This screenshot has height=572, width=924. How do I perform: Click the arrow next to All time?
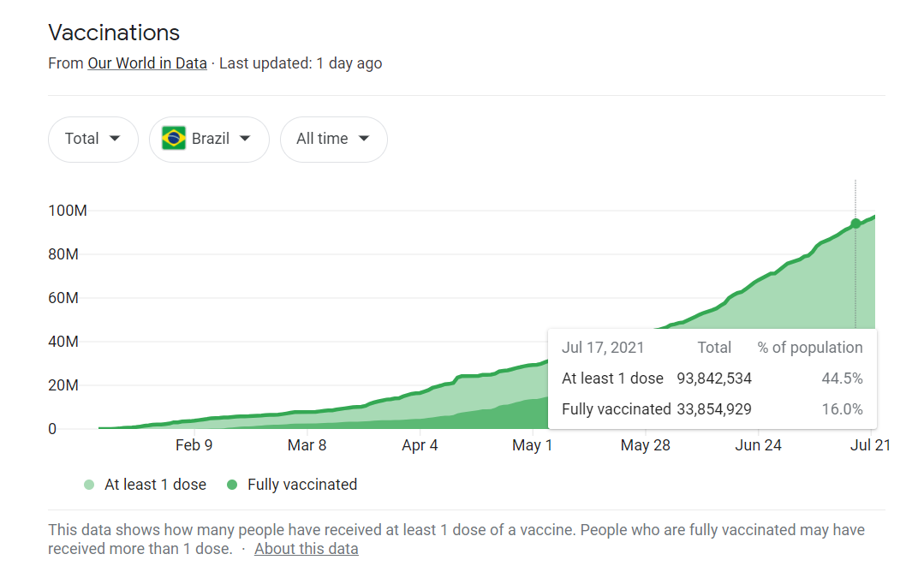[364, 139]
